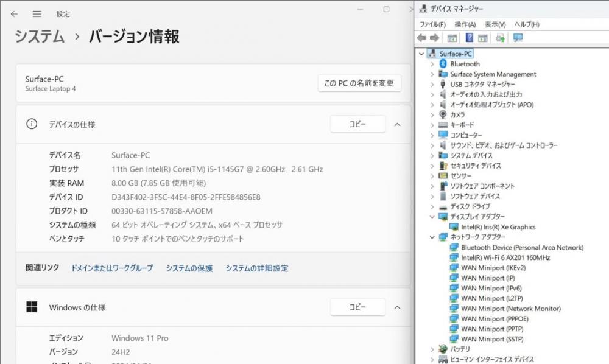
Task: Select WAN Miniport (PPTP) entry
Action: [492, 329]
